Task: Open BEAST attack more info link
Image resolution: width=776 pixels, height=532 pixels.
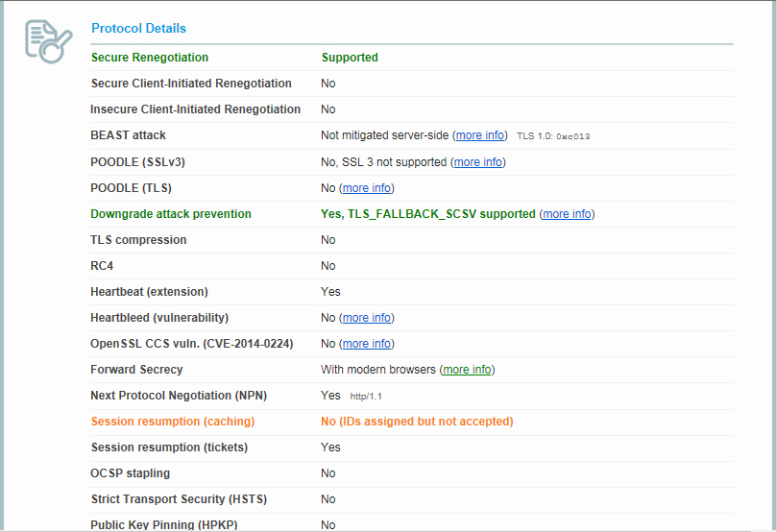Action: (480, 136)
